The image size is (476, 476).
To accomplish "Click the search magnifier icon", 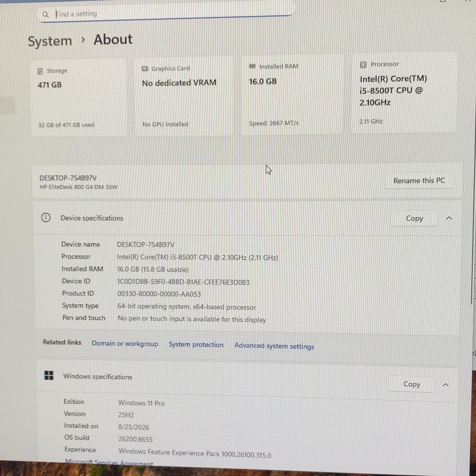I will 46,15.
